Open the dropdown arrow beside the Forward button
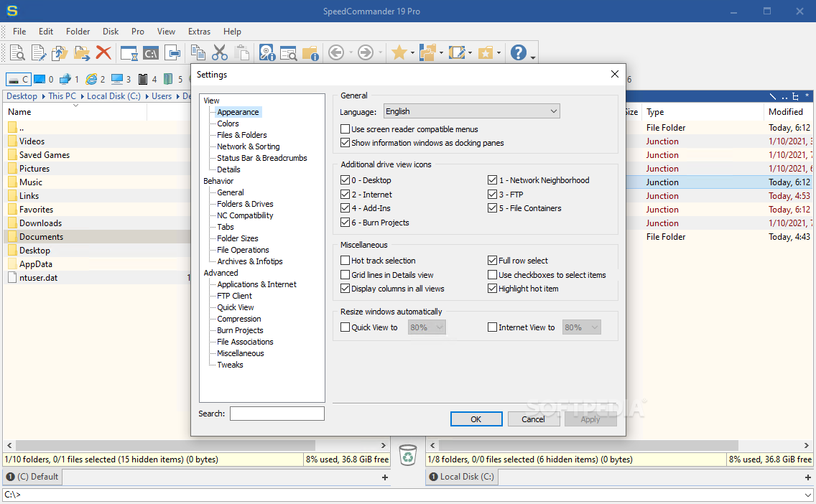816x504 pixels. [381, 52]
